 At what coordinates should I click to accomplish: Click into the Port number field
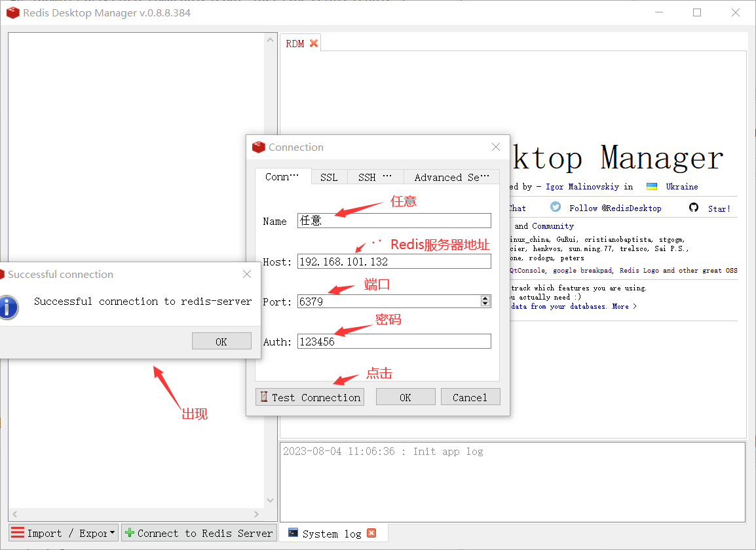pyautogui.click(x=388, y=302)
